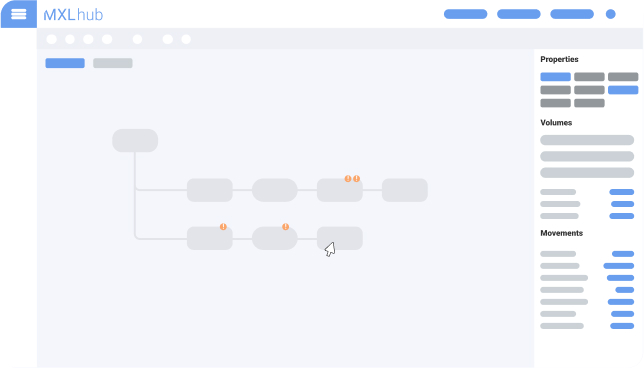Open the hamburger menu icon

pos(18,14)
